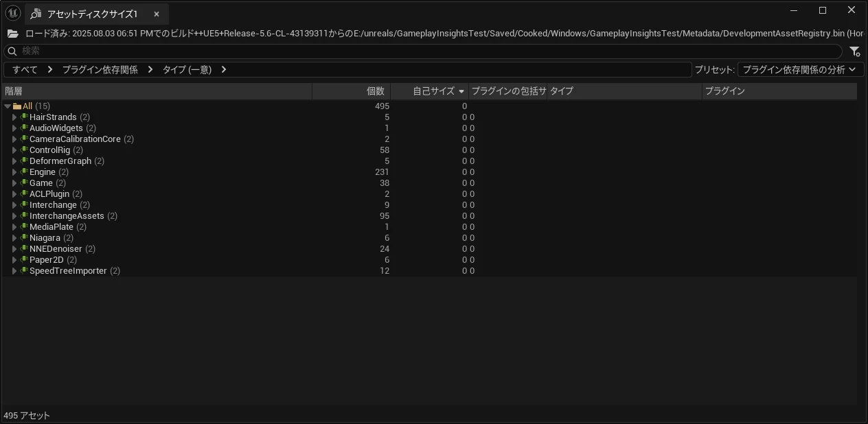
Task: Click the CameraCalibrationCore plugin icon
Action: coord(24,139)
